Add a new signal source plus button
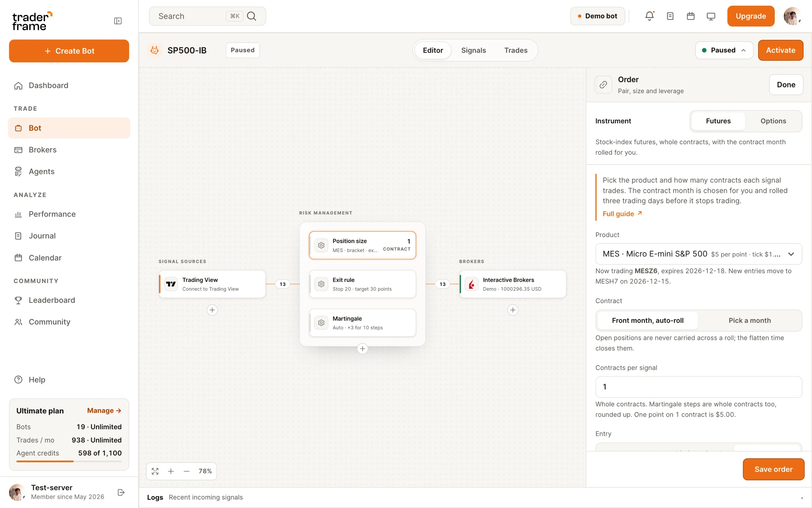Image resolution: width=812 pixels, height=508 pixels. (212, 310)
